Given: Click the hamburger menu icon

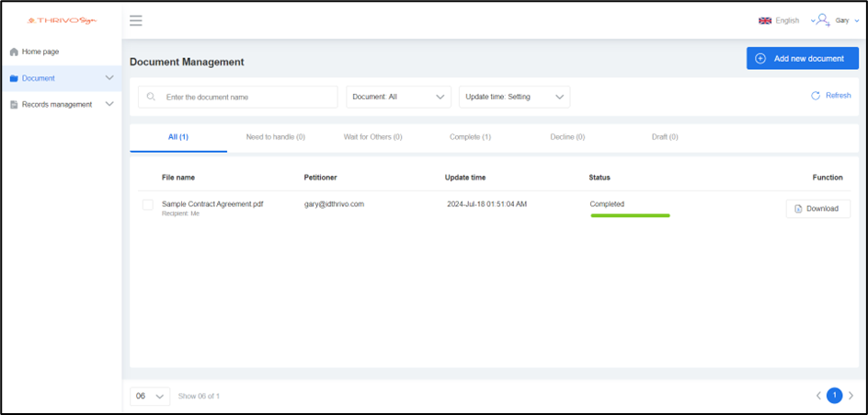Looking at the screenshot, I should coord(136,20).
